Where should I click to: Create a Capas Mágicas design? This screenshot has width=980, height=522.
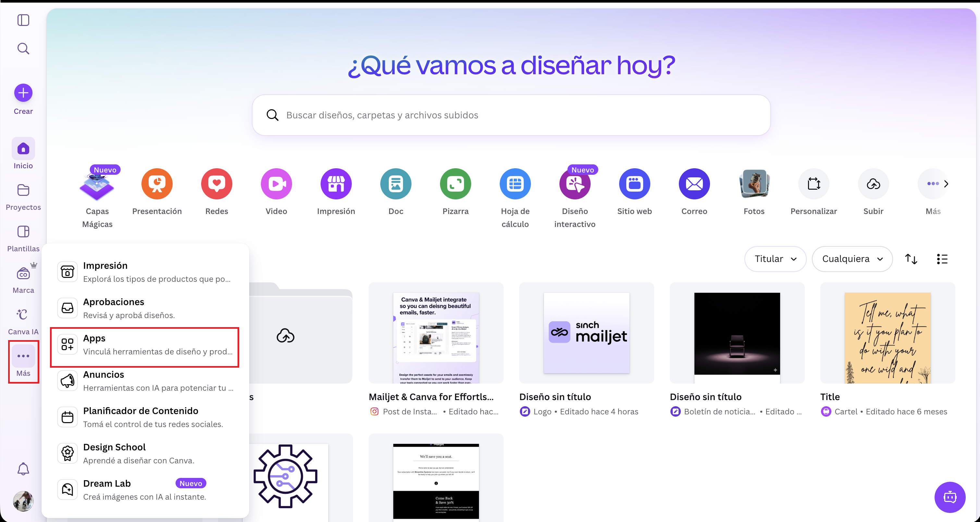click(97, 184)
